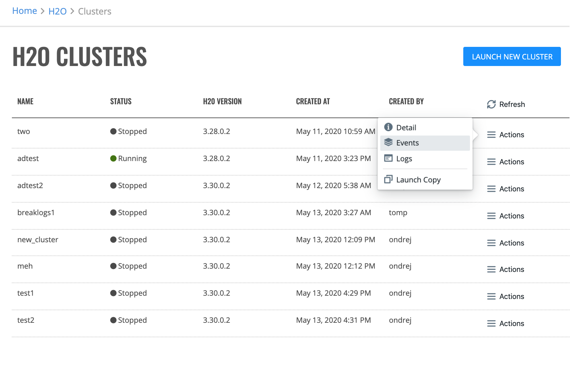
Task: Open Actions menu for cluster test1
Action: [506, 296]
